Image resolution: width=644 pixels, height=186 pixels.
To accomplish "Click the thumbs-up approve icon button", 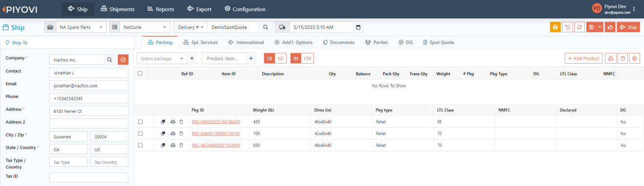I will 610,27.
